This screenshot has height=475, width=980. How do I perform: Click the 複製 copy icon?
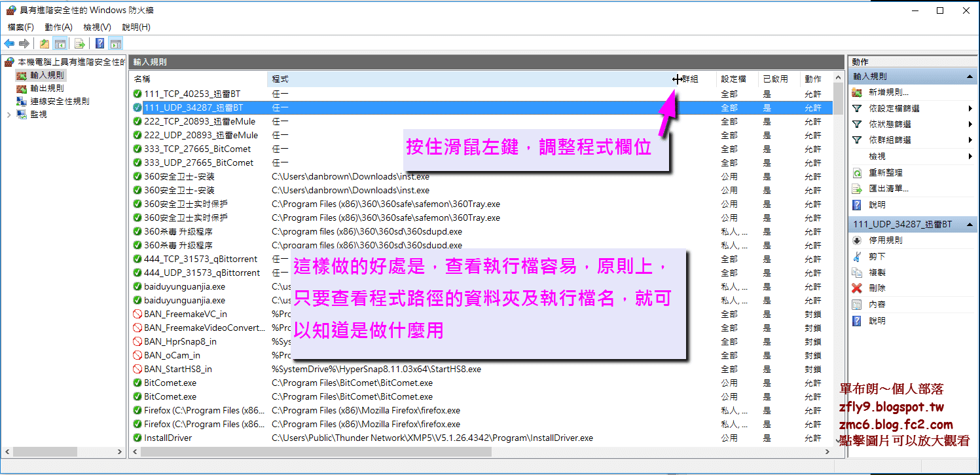point(857,273)
